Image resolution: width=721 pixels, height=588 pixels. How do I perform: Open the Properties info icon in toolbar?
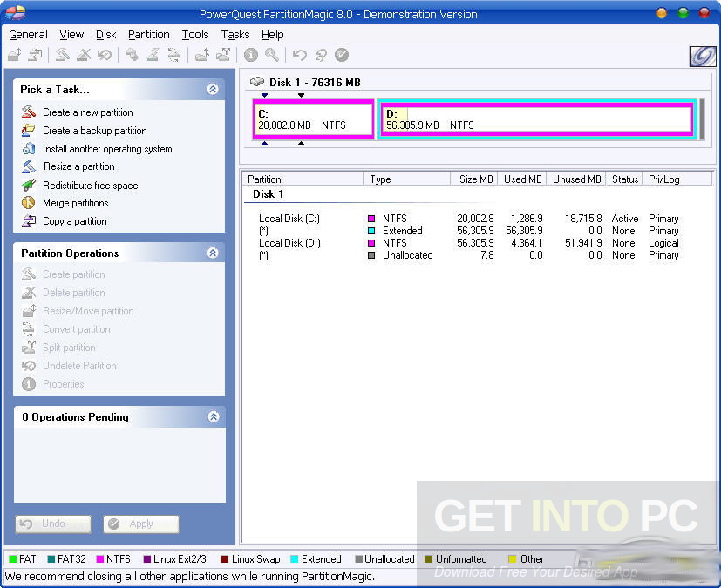coord(250,55)
